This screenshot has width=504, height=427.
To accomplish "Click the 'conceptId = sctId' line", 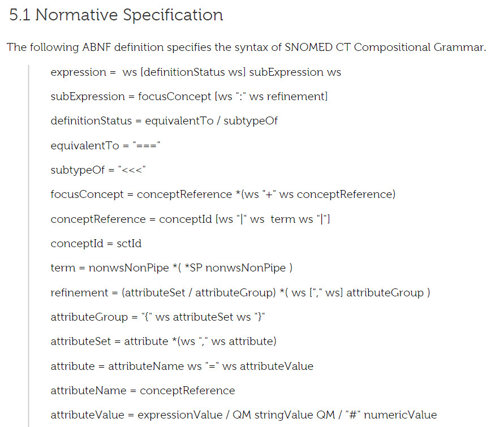I will [96, 244].
